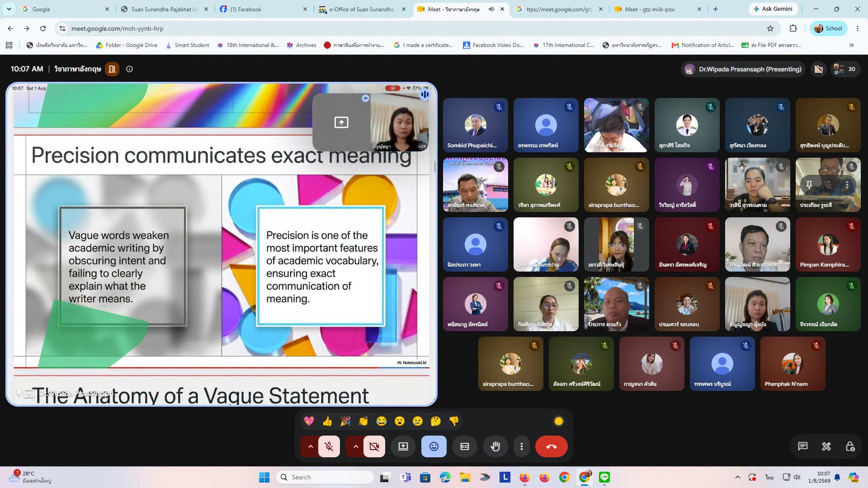The width and height of the screenshot is (868, 488).
Task: Choose the yellow skin tone swatch
Action: (x=559, y=421)
